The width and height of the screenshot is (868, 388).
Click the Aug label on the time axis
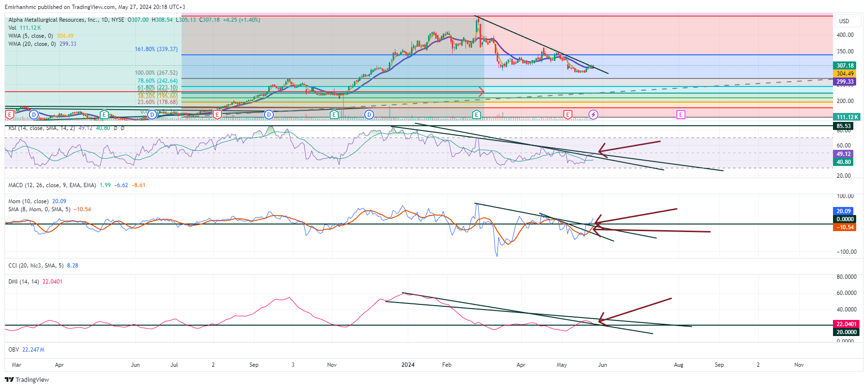point(678,365)
